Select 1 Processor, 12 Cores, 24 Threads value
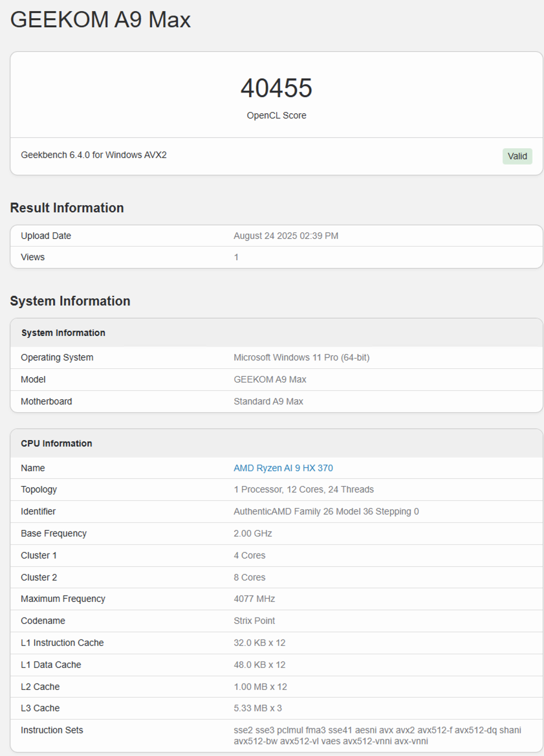 click(303, 489)
